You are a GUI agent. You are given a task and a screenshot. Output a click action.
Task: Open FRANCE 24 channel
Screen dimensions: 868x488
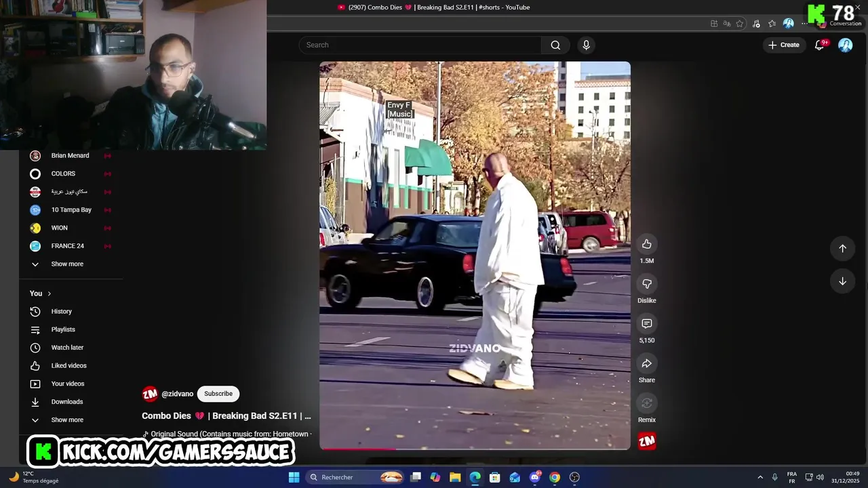click(67, 246)
